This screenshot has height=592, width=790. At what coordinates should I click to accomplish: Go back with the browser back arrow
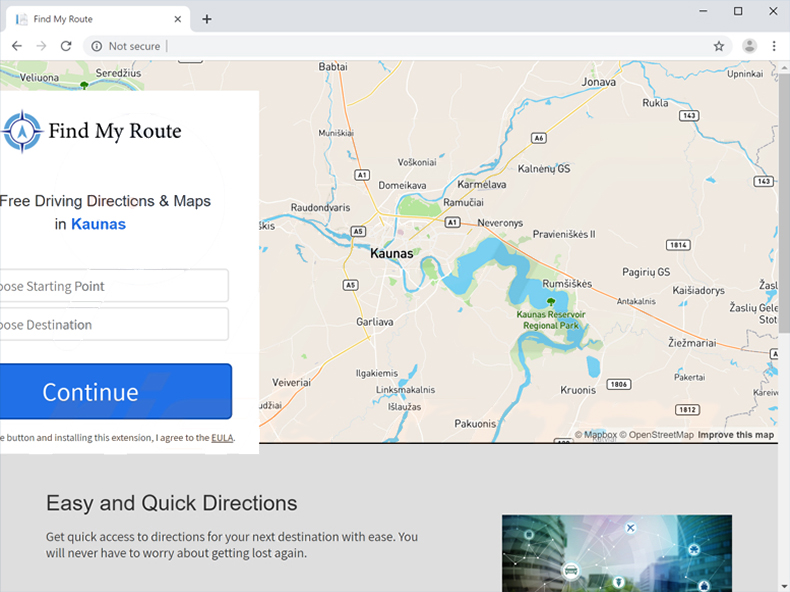(17, 46)
